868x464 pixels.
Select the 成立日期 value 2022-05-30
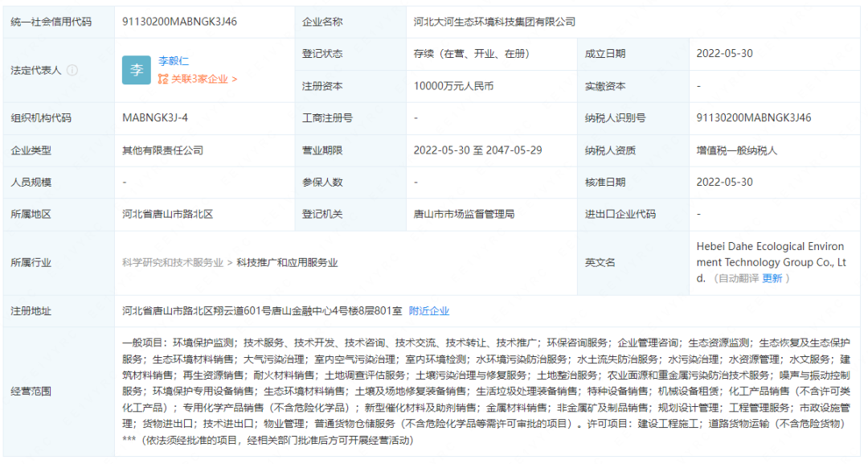(725, 54)
